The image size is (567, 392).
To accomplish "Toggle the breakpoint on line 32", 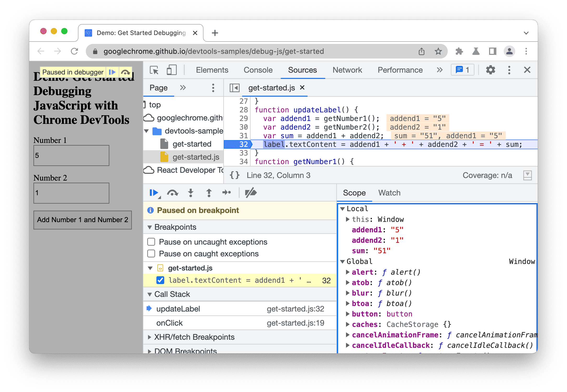I will (240, 144).
